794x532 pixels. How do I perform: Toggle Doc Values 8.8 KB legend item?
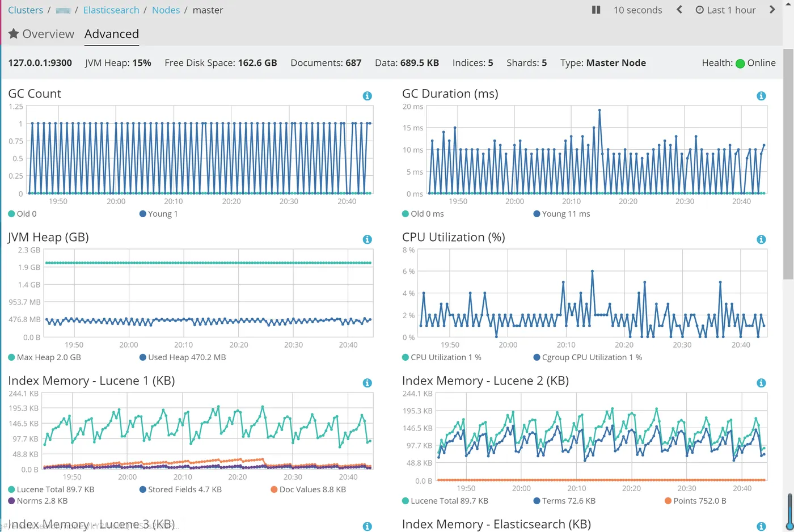point(308,489)
